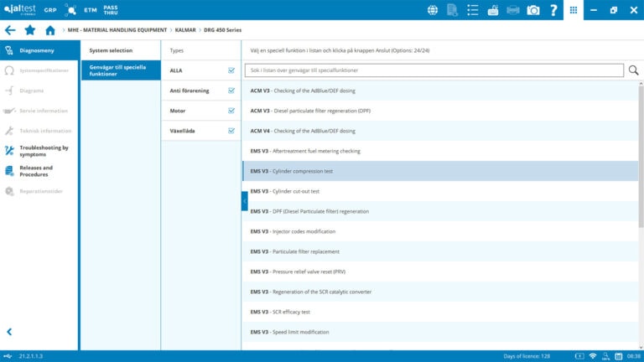Switch to System selection tab
Image resolution: width=644 pixels, height=362 pixels.
tap(121, 50)
